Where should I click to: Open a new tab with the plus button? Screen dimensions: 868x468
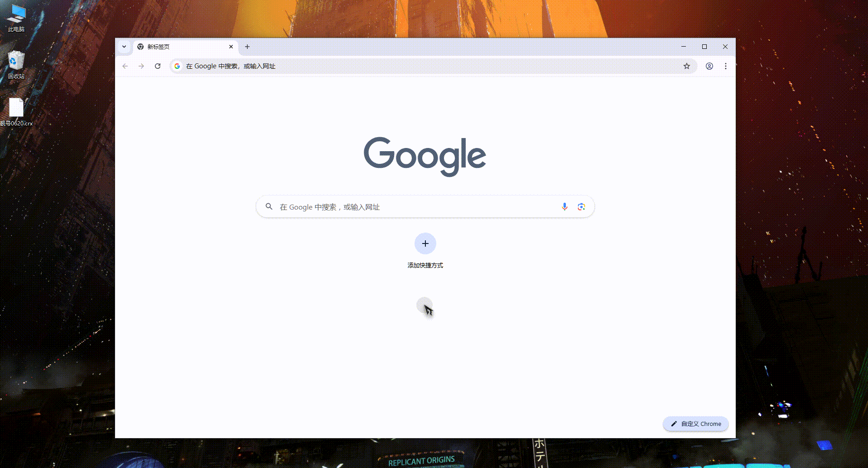[x=247, y=47]
